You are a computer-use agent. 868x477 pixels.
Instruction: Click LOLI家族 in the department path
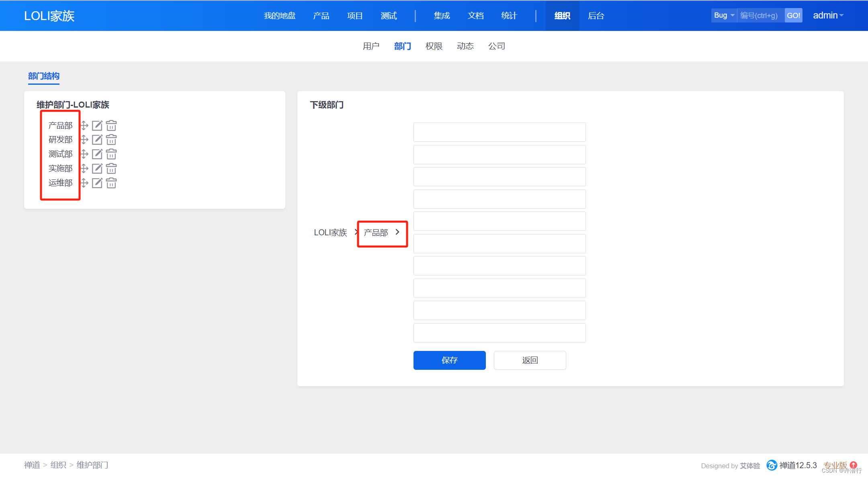(x=330, y=232)
